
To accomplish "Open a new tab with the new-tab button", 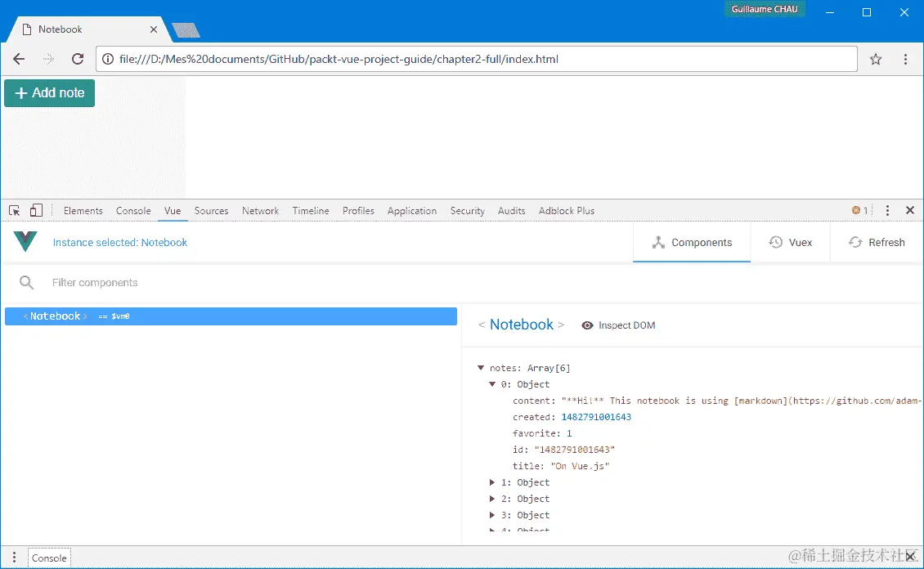I will (186, 30).
